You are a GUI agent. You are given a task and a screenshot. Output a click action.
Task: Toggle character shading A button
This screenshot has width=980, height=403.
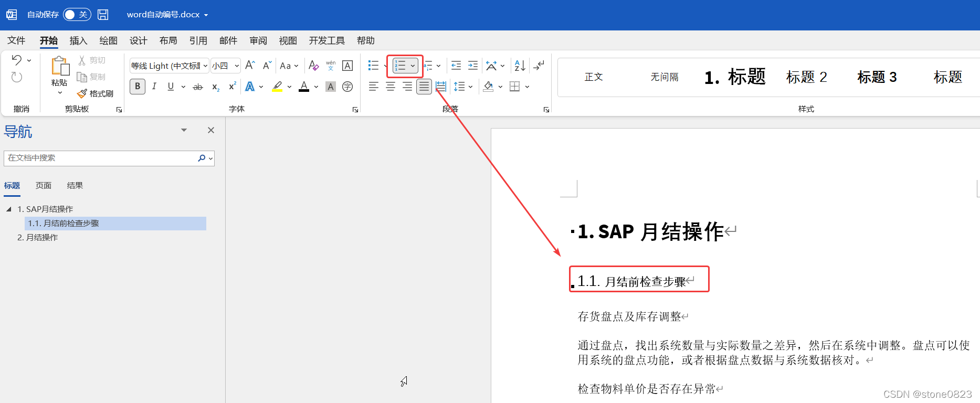(331, 87)
